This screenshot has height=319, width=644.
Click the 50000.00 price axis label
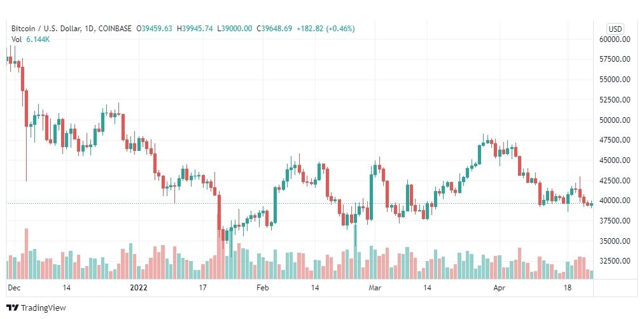(615, 120)
